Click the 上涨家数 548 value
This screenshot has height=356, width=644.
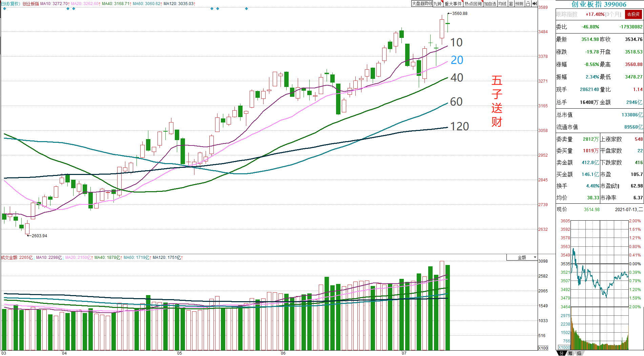point(639,139)
